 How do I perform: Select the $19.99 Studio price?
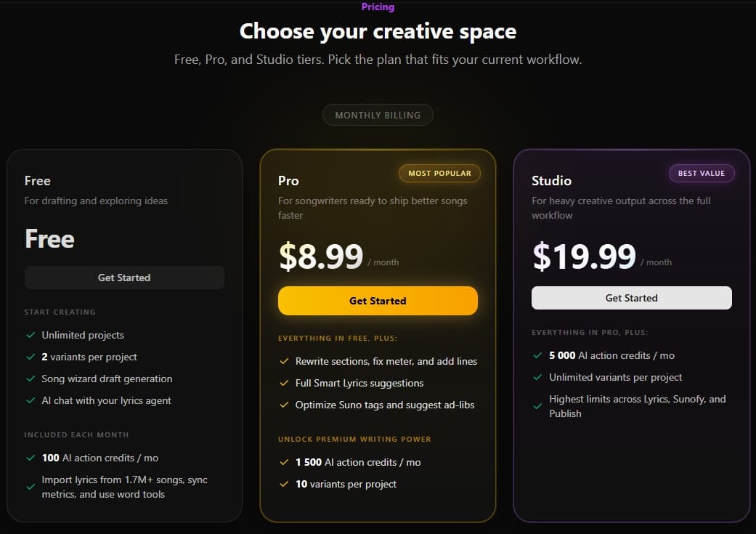[583, 256]
